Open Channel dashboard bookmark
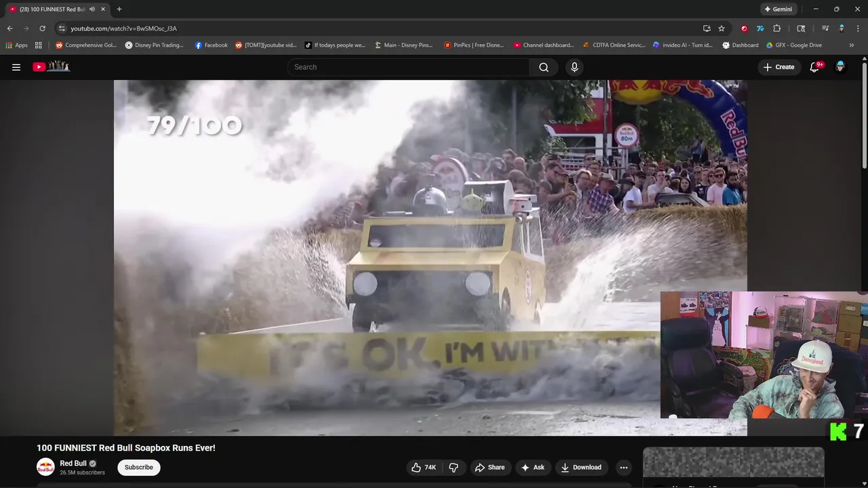The height and width of the screenshot is (488, 868). click(x=544, y=45)
